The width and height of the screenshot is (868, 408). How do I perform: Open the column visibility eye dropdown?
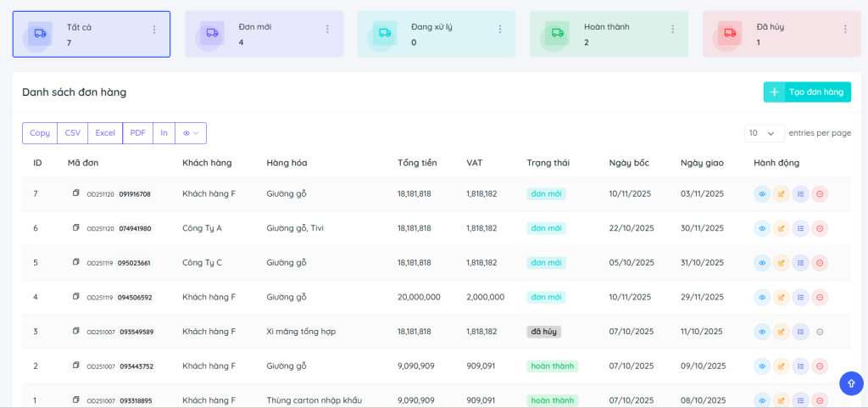[191, 133]
